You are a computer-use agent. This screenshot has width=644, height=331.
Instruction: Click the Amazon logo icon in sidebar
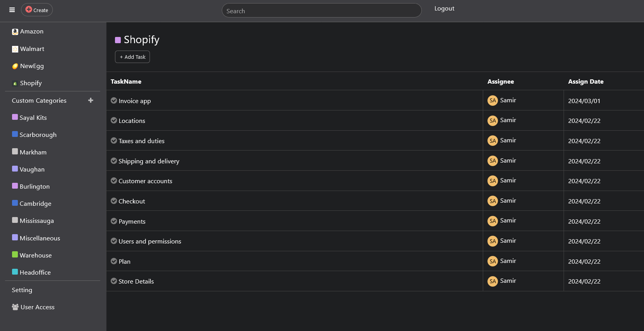pyautogui.click(x=15, y=32)
